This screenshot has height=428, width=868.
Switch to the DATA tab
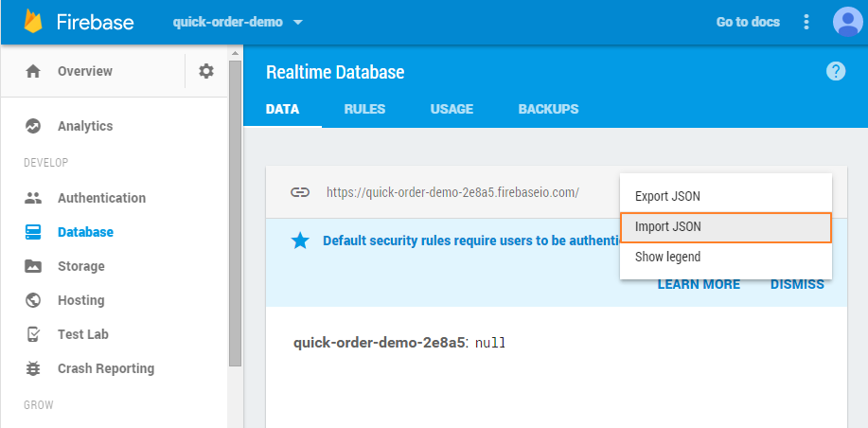point(282,109)
